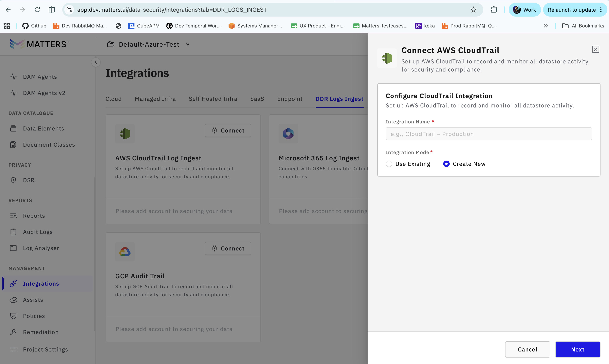Select the Use Existing radio option
This screenshot has width=609, height=364.
(389, 164)
